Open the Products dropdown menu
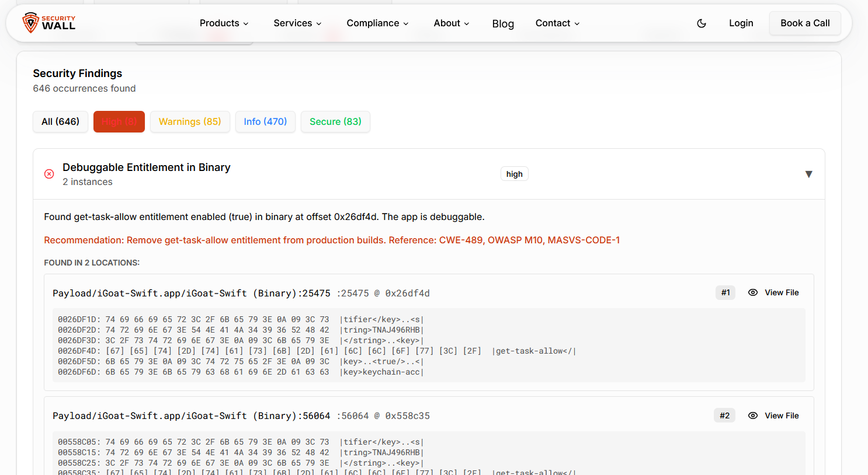This screenshot has height=475, width=868. pos(224,23)
